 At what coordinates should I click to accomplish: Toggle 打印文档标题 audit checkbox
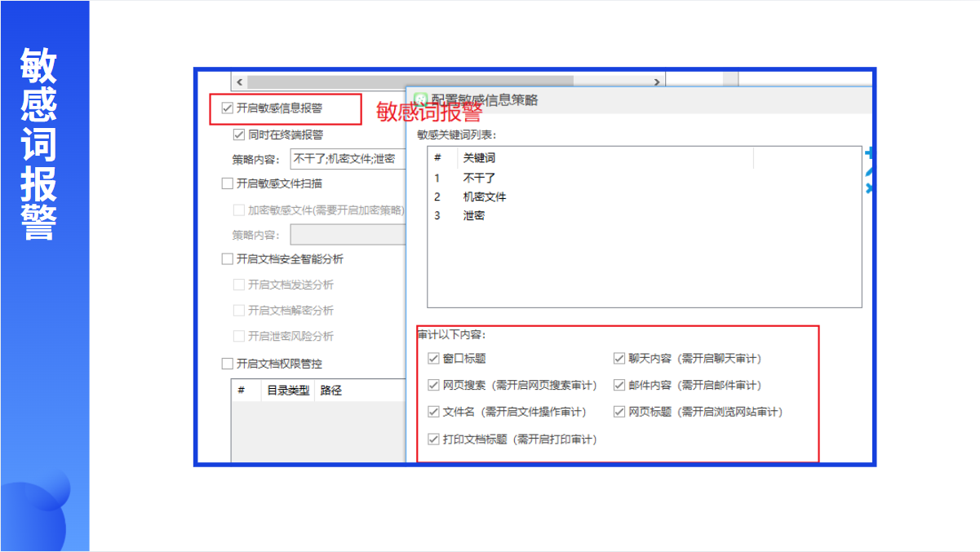point(433,439)
